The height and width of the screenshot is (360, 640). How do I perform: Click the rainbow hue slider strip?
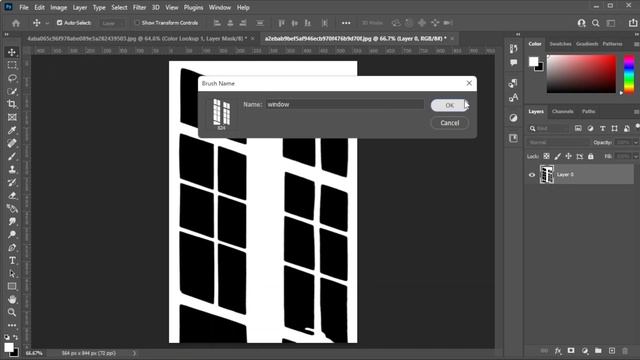click(629, 75)
